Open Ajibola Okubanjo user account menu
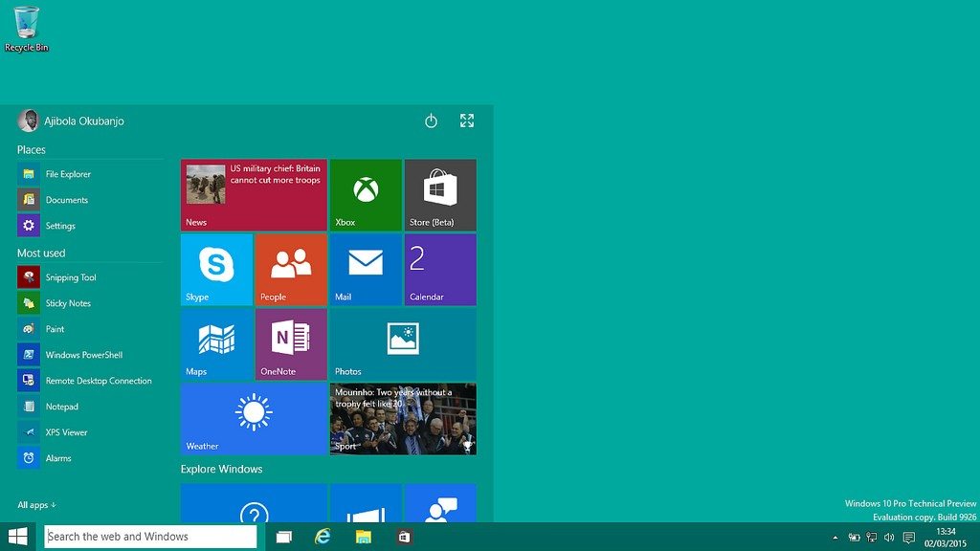Viewport: 980px width, 551px height. (71, 121)
